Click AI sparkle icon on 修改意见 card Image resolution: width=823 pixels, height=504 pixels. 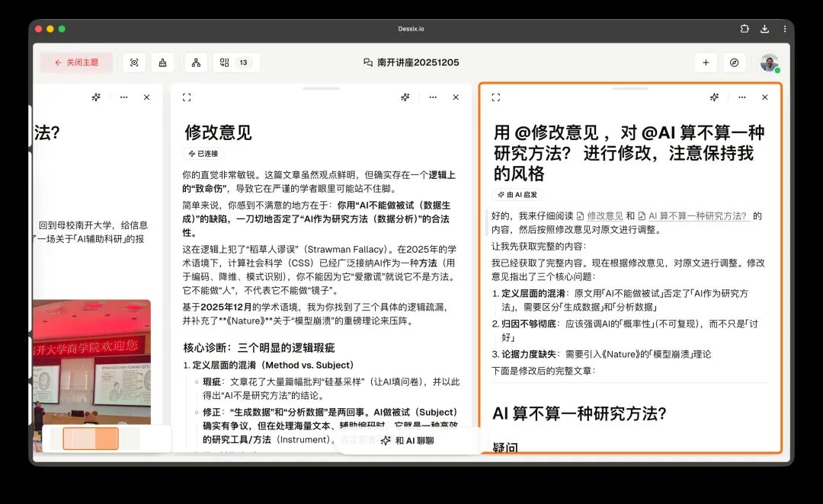tap(405, 97)
